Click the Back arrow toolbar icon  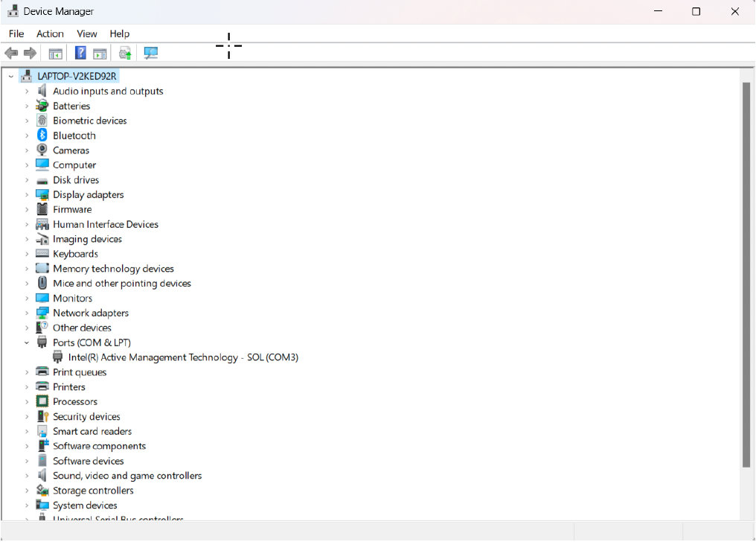coord(11,53)
